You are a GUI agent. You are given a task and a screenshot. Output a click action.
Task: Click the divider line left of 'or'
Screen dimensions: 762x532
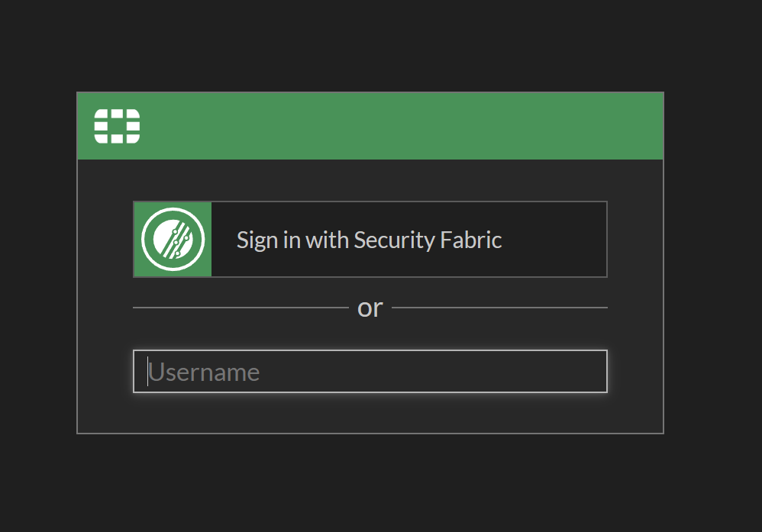[x=241, y=308]
